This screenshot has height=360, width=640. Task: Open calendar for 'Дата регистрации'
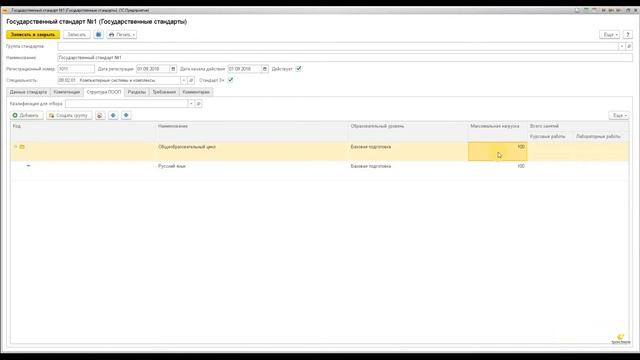173,69
